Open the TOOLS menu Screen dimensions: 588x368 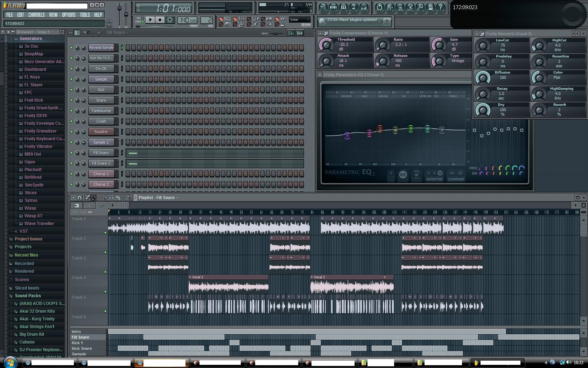click(x=85, y=15)
